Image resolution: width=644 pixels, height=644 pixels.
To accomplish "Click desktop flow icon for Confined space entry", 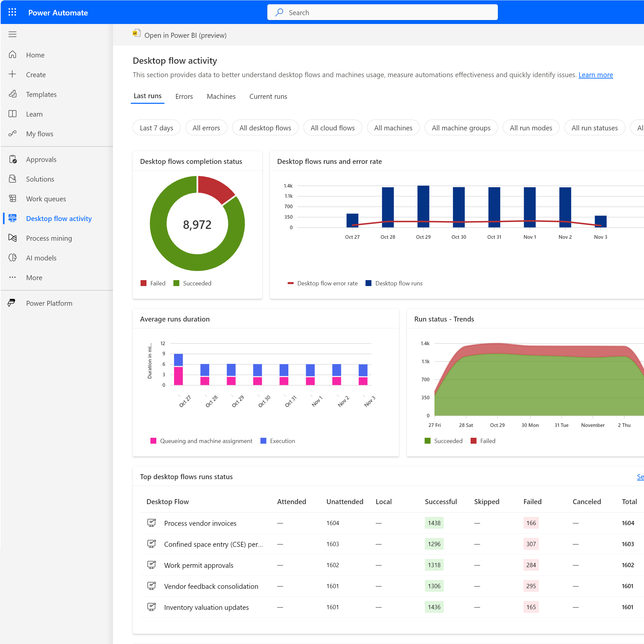I will [152, 543].
